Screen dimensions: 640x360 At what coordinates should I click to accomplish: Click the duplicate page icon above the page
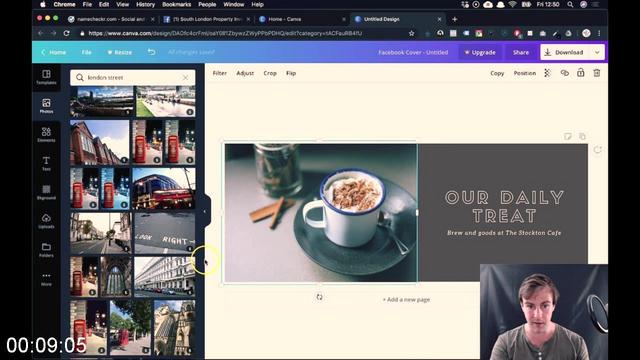pyautogui.click(x=582, y=136)
